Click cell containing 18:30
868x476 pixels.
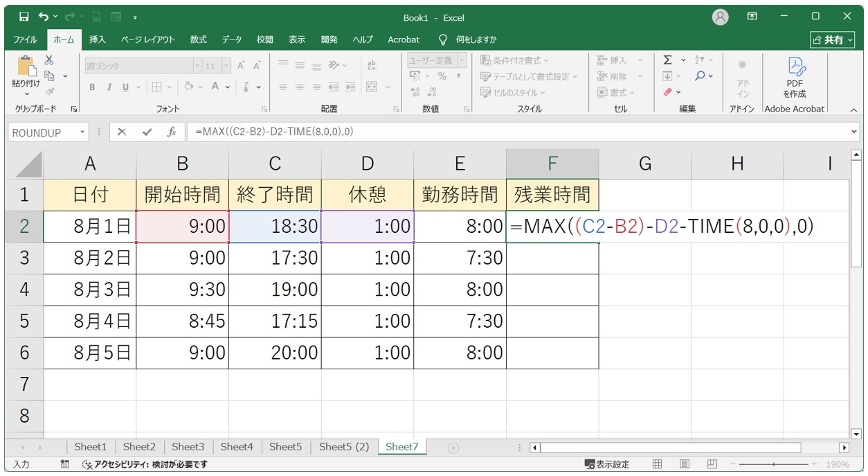coord(275,227)
